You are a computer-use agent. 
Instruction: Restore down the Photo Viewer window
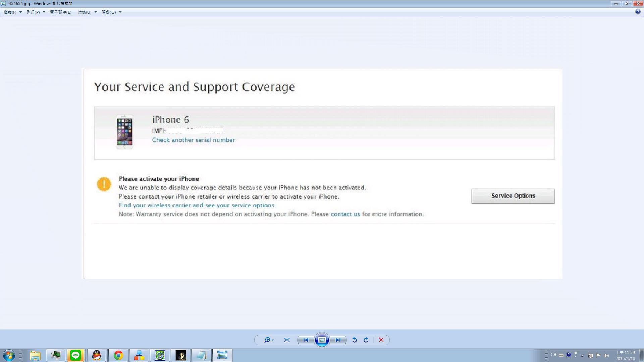pyautogui.click(x=627, y=4)
